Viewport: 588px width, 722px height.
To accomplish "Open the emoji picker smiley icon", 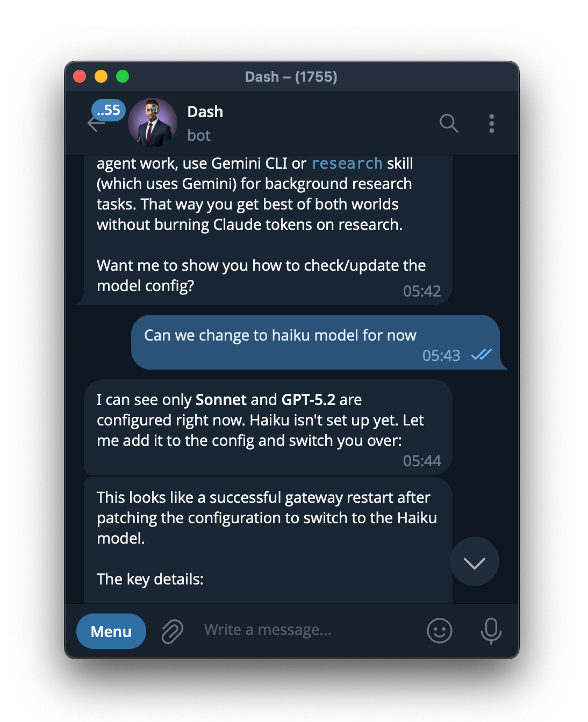I will pos(439,631).
